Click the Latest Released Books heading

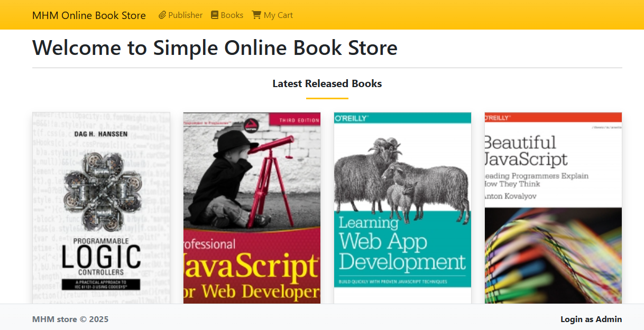(327, 83)
